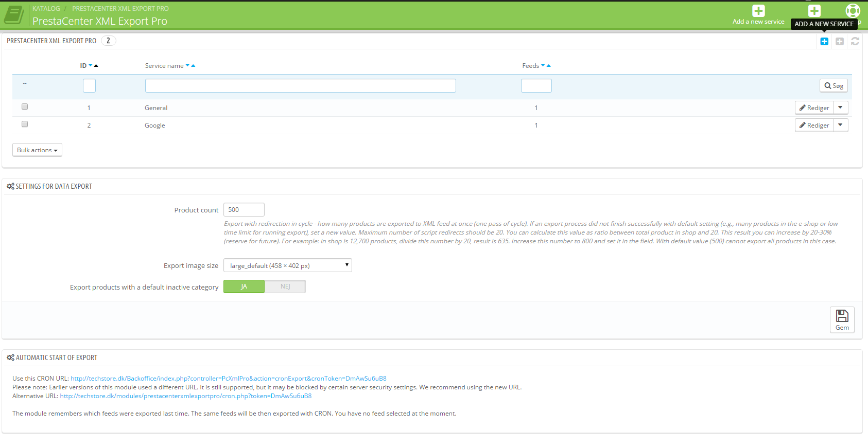Click PRESTACENTER XML EXPORT PRO breadcrumb
Screen dimensions: 868x448
point(120,8)
